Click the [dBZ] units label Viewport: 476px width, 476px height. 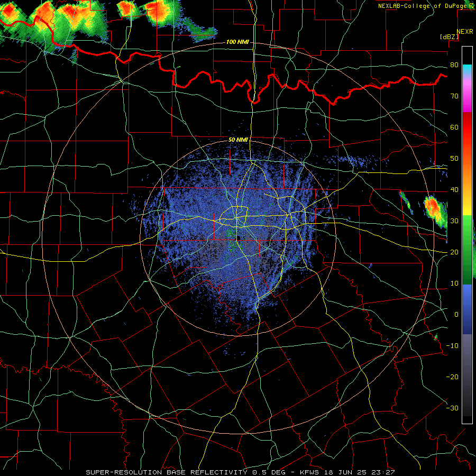(x=449, y=36)
